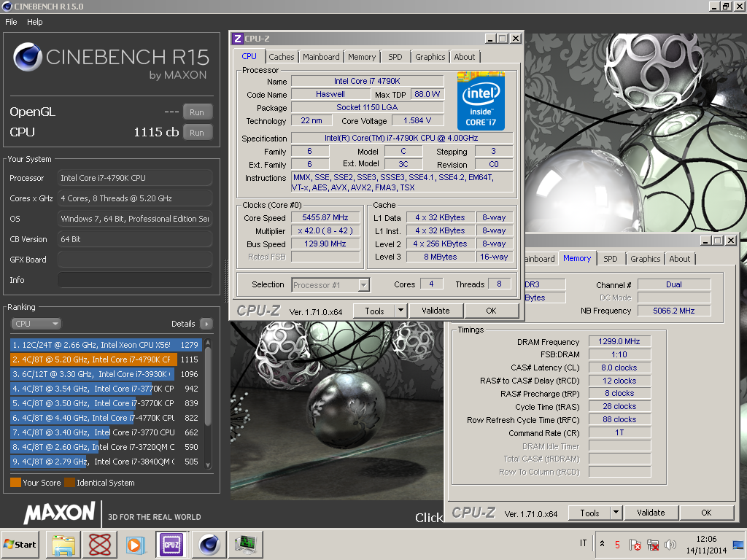
Task: Click the CPU-Z title bar Z icon
Action: click(238, 39)
